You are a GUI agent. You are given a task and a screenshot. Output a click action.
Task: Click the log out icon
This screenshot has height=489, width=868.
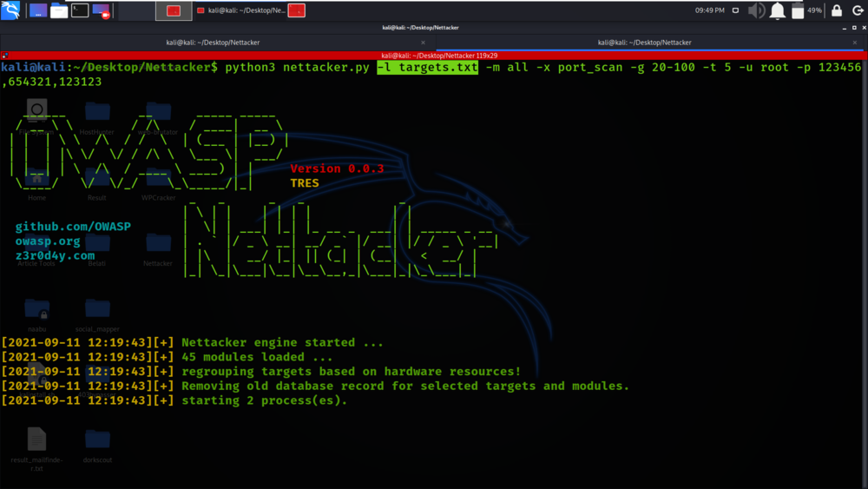tap(858, 10)
